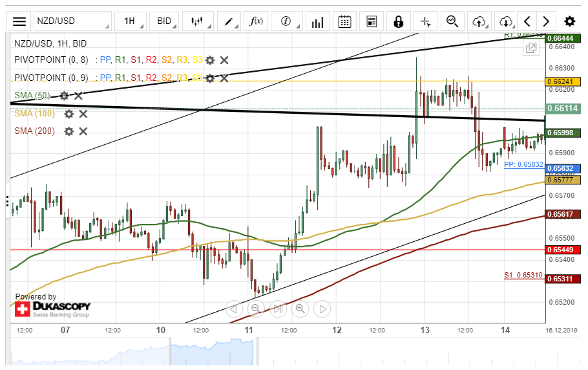Click the PP: 0.65832 pivot label
Image resolution: width=588 pixels, height=370 pixels.
(523, 164)
